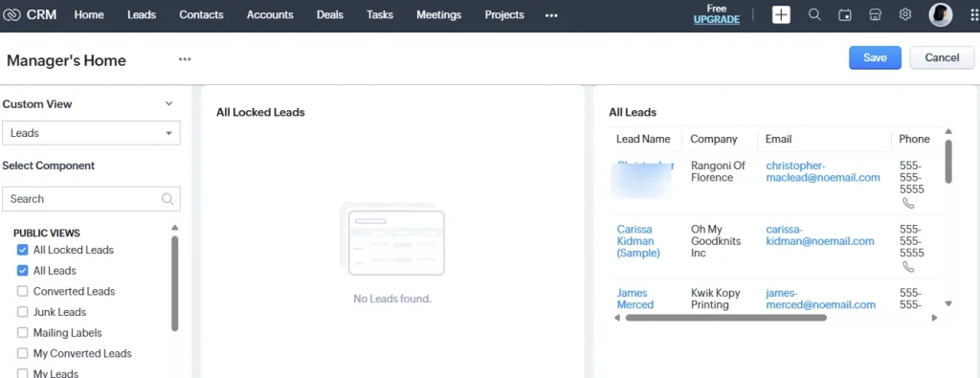Click the All Leads vertical scrollbar thumb
Screen dimensions: 980x378
(x=948, y=161)
